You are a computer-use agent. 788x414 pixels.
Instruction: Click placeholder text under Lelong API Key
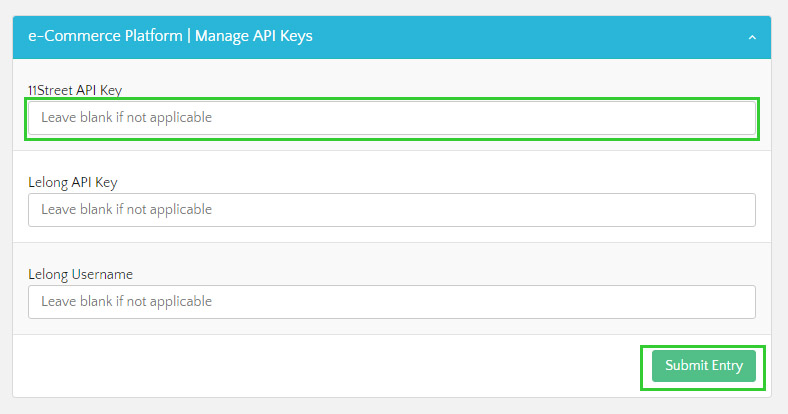(127, 210)
